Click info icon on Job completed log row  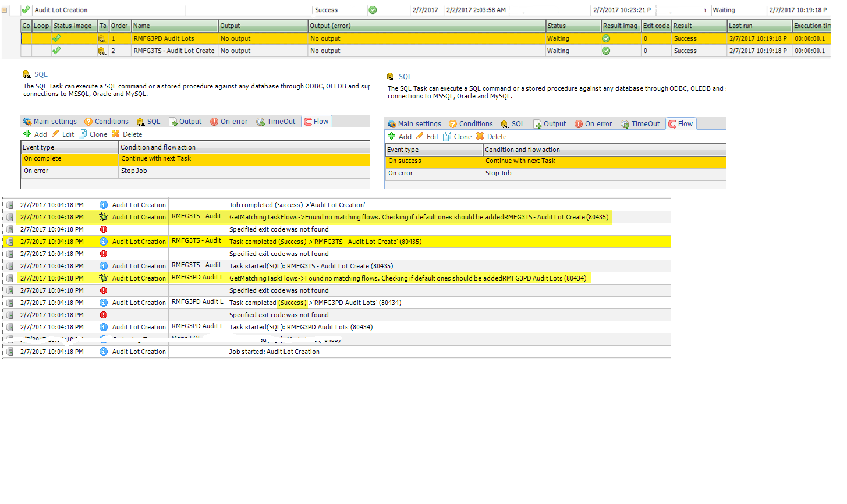pyautogui.click(x=104, y=205)
